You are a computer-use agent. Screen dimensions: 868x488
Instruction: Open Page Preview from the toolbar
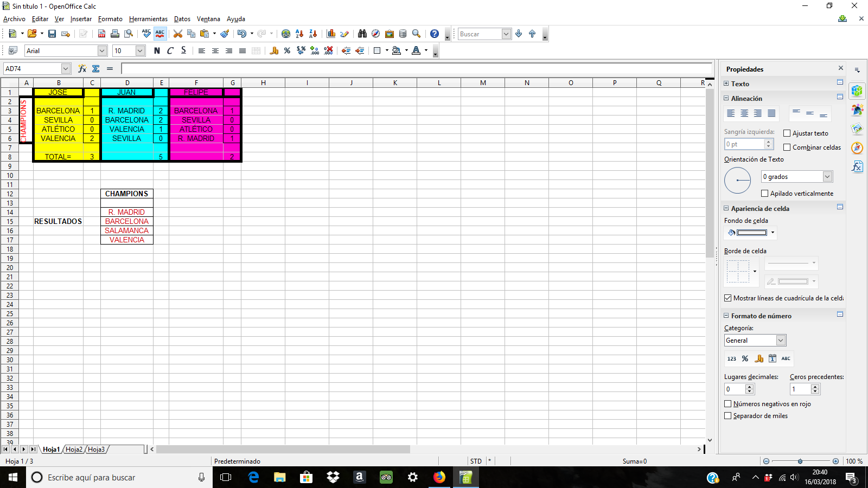(129, 34)
